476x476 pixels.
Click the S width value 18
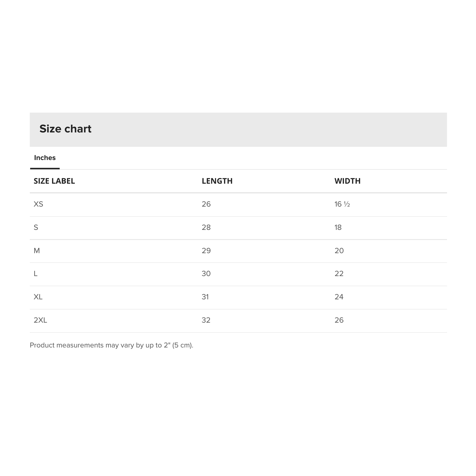(338, 227)
